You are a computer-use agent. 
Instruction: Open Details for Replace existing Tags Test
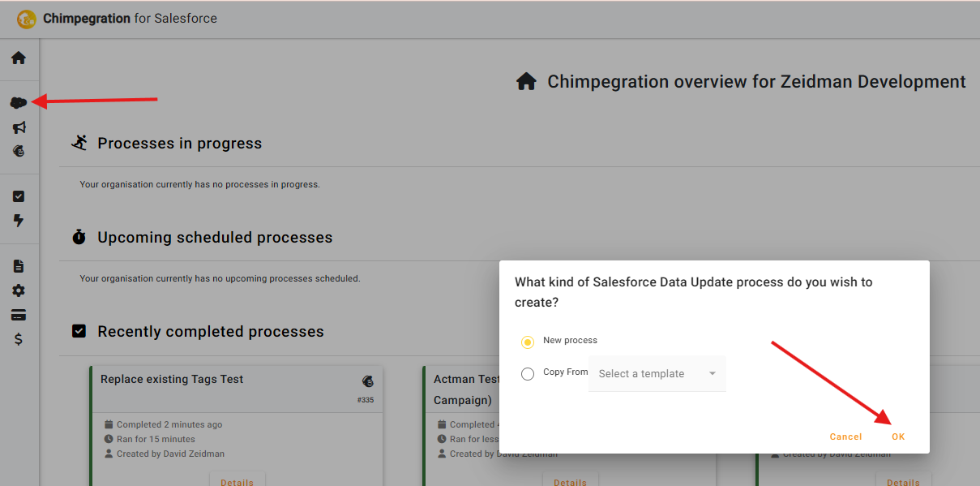[237, 481]
